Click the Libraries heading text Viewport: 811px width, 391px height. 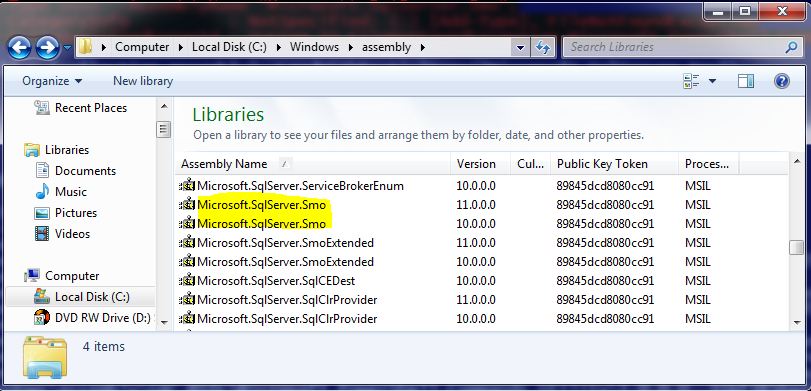[228, 114]
